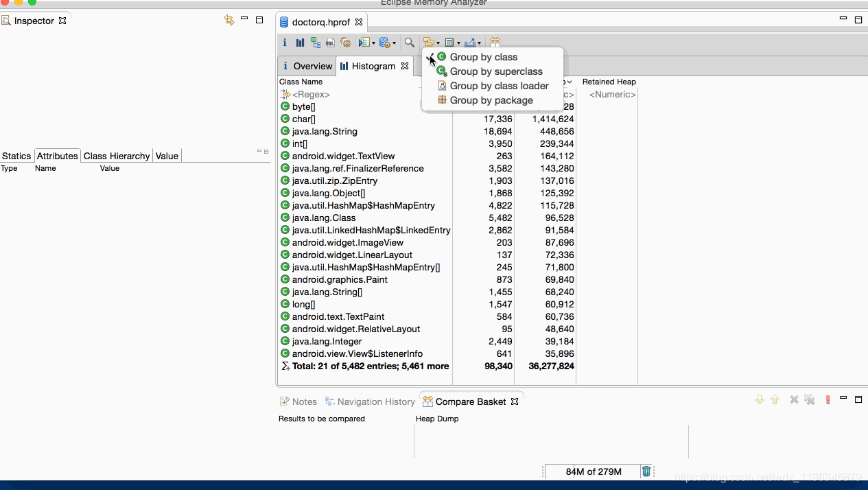Click the export toolbar icon

[x=470, y=43]
